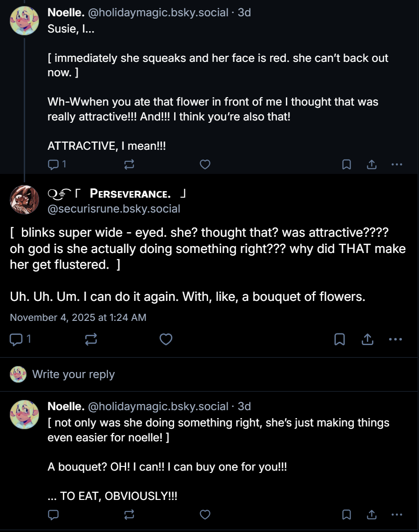Screen dimensions: 419x532
Task: Share Noelle's top post about the flower
Action: tap(372, 164)
